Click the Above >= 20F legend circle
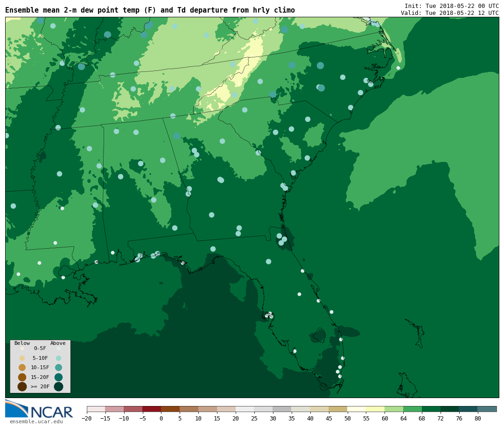 click(x=58, y=386)
